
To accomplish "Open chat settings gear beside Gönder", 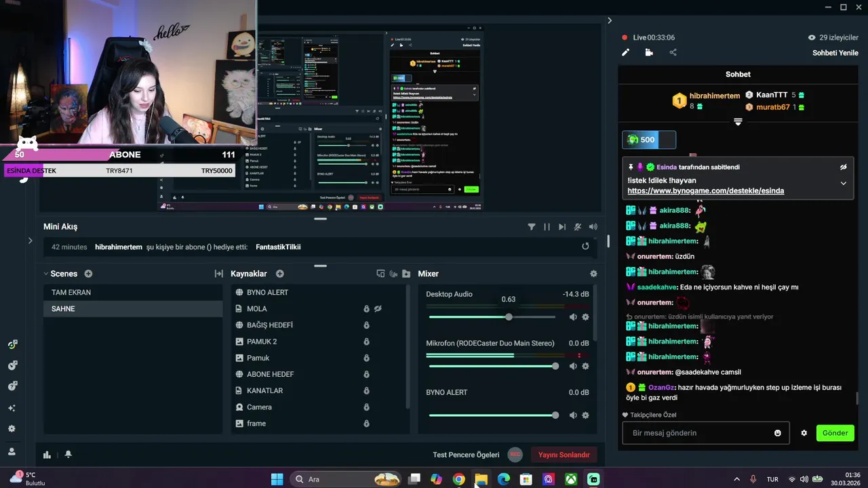I will (x=804, y=433).
